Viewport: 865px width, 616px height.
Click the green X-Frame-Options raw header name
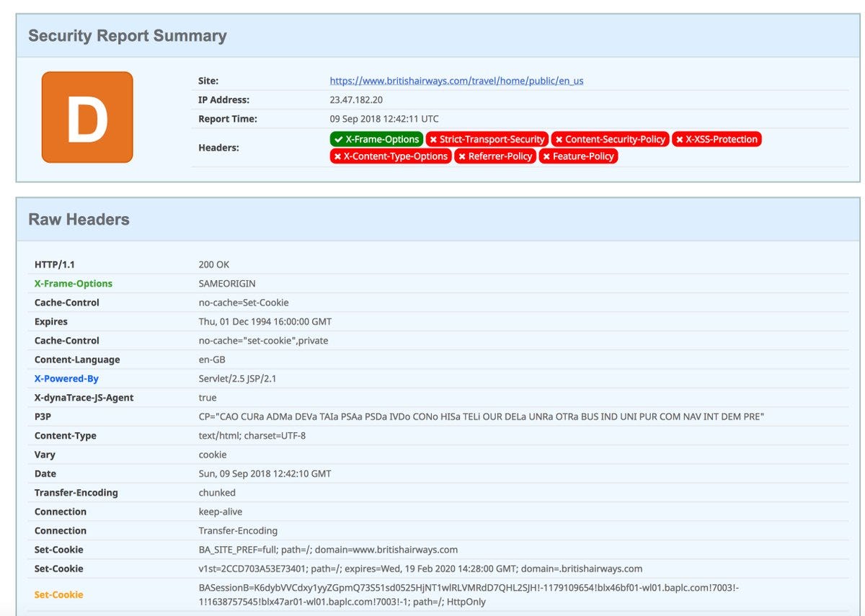pyautogui.click(x=74, y=284)
